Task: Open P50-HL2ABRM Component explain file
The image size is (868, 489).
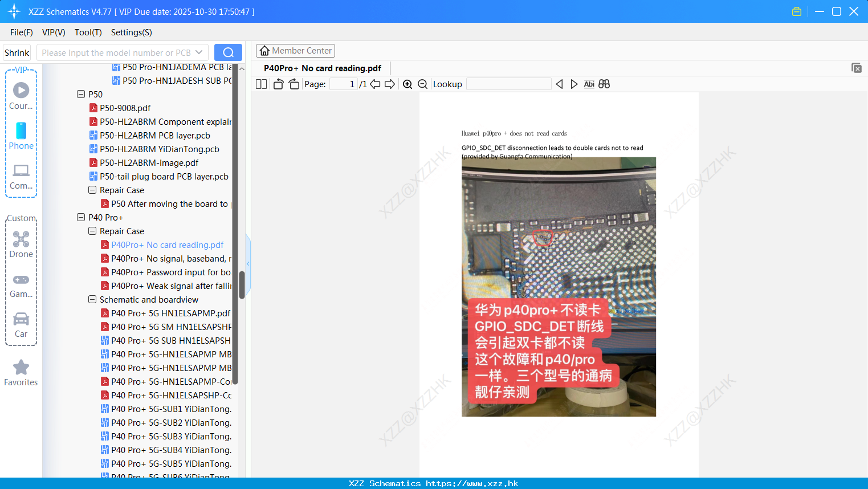Action: (161, 122)
